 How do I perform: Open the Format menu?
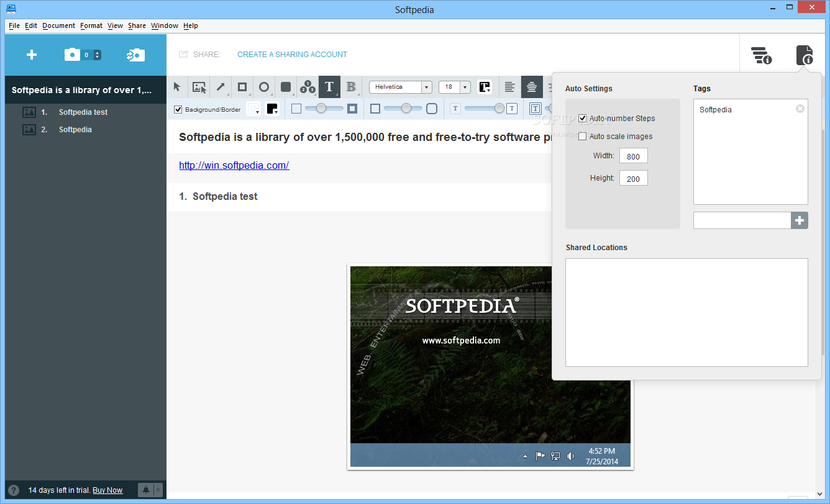point(91,25)
